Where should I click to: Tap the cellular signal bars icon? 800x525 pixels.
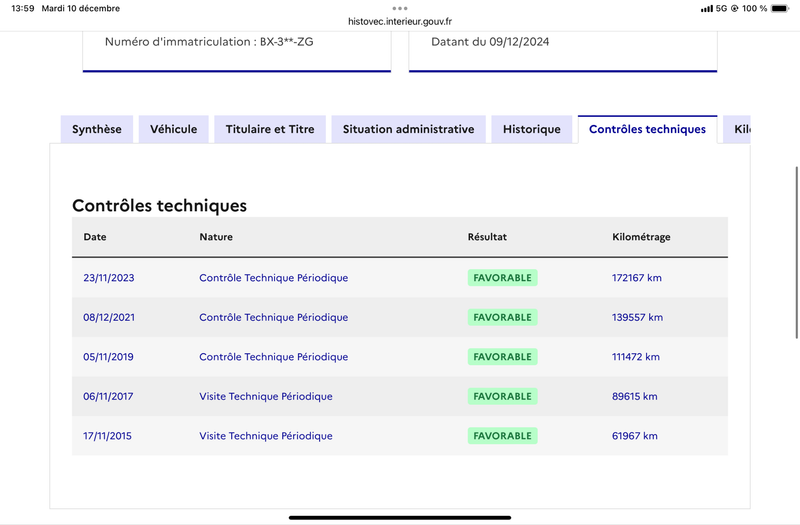707,8
